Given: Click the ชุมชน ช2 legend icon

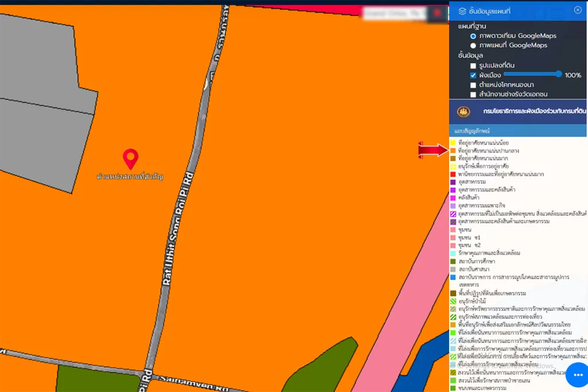Looking at the screenshot, I should click(x=453, y=246).
